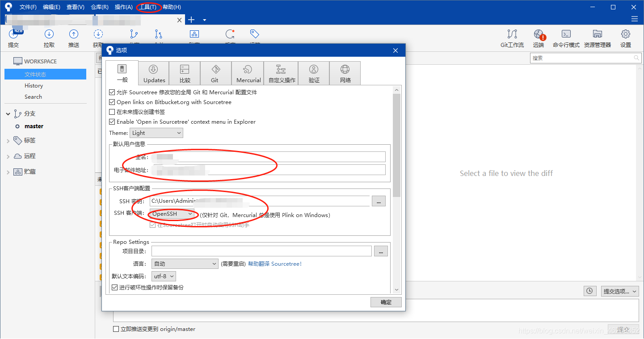This screenshot has height=339, width=644.
Task: Select History in the workspace sidebar
Action: [x=34, y=86]
